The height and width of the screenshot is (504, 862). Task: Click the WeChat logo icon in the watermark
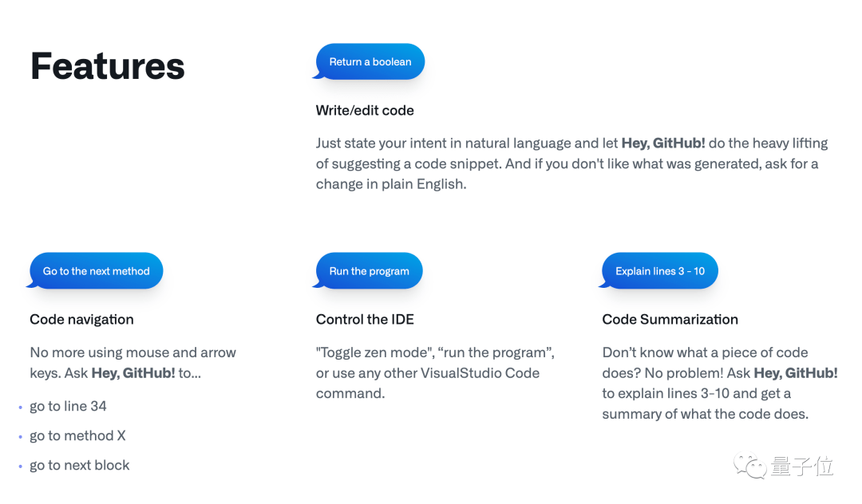coord(749,466)
